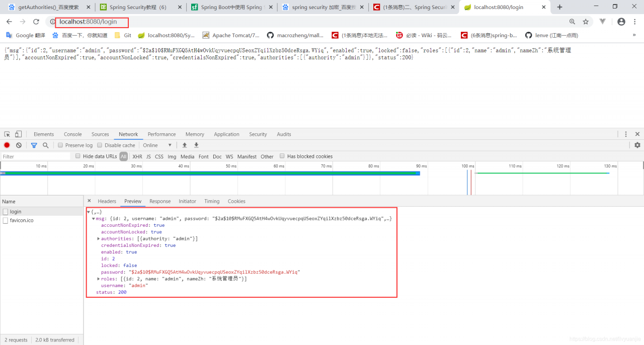Bookmark this page with star icon

point(586,22)
